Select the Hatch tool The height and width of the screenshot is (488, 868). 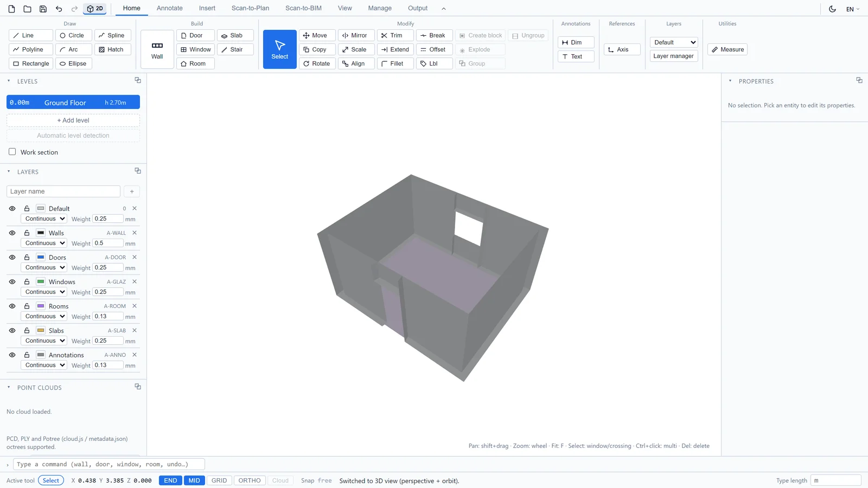113,49
